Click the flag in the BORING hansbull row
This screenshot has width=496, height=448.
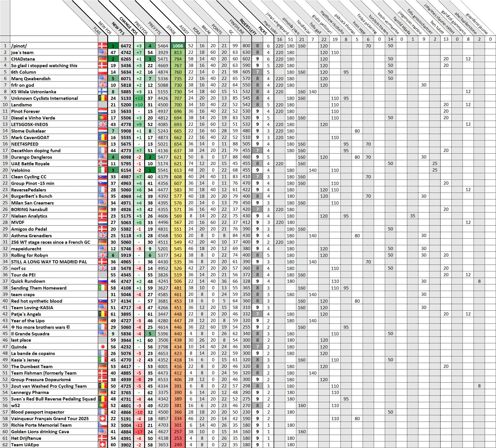103,209
